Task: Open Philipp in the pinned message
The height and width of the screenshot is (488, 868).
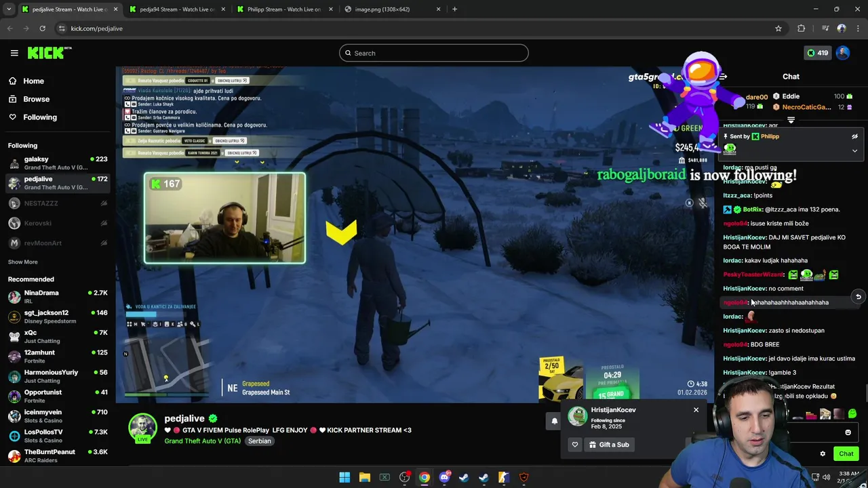Action: pos(770,136)
